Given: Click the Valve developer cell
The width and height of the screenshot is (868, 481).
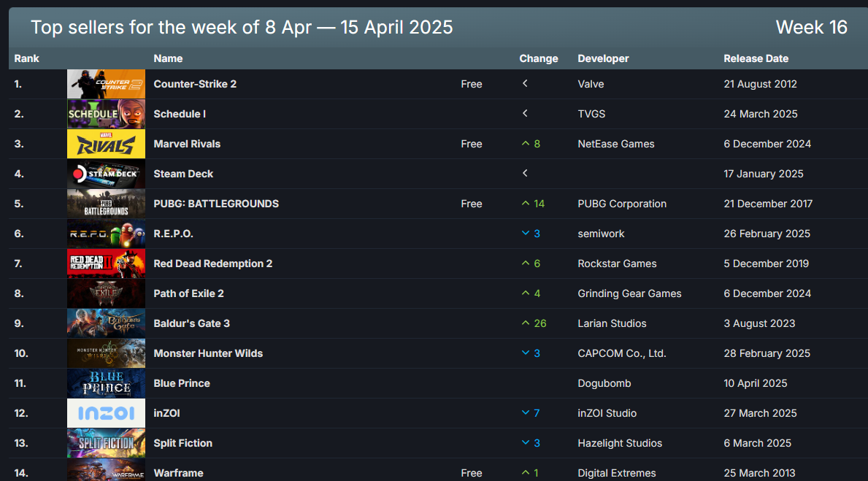Looking at the screenshot, I should click(591, 84).
